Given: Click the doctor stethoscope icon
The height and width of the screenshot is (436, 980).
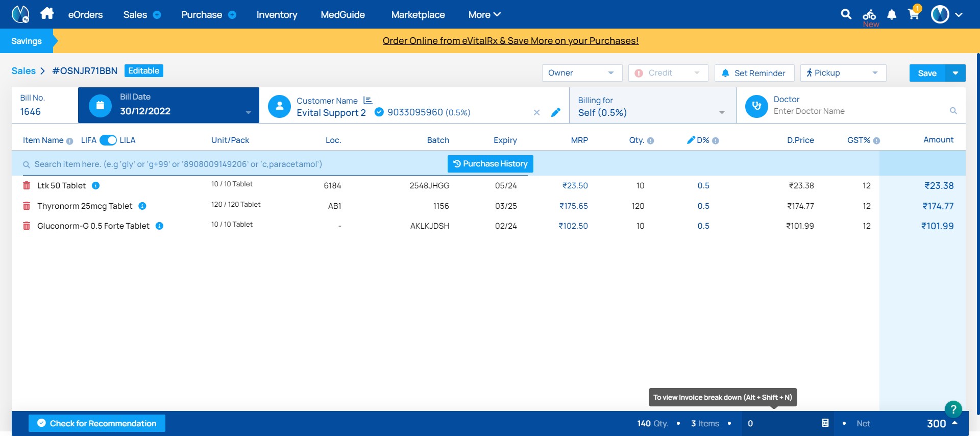Looking at the screenshot, I should 756,106.
